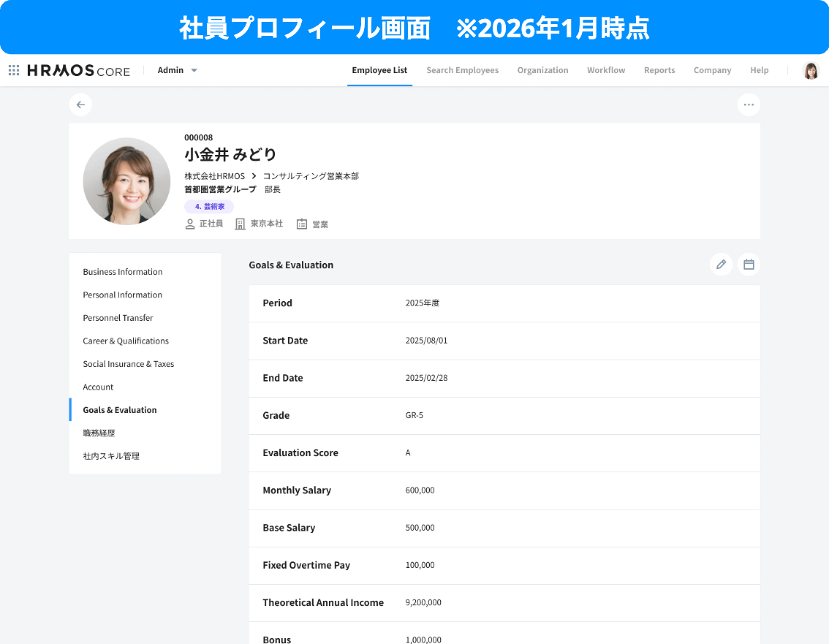829x644 pixels.
Task: Open the app grid launcher icon
Action: tap(14, 70)
